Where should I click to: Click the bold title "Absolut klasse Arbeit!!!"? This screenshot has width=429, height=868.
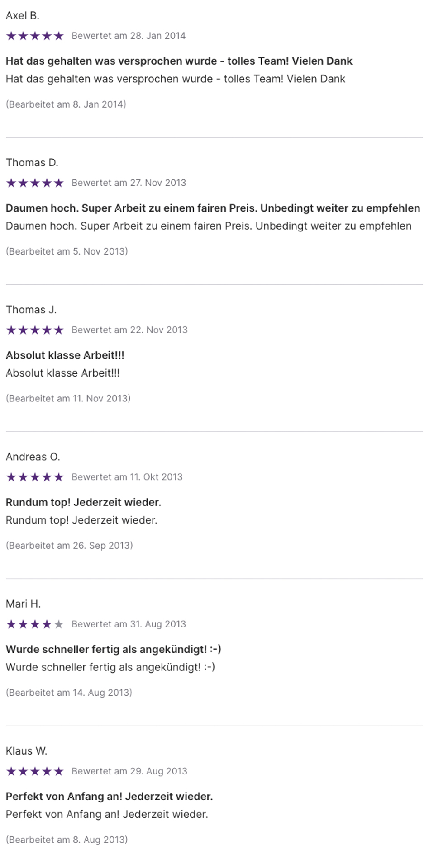pyautogui.click(x=65, y=355)
